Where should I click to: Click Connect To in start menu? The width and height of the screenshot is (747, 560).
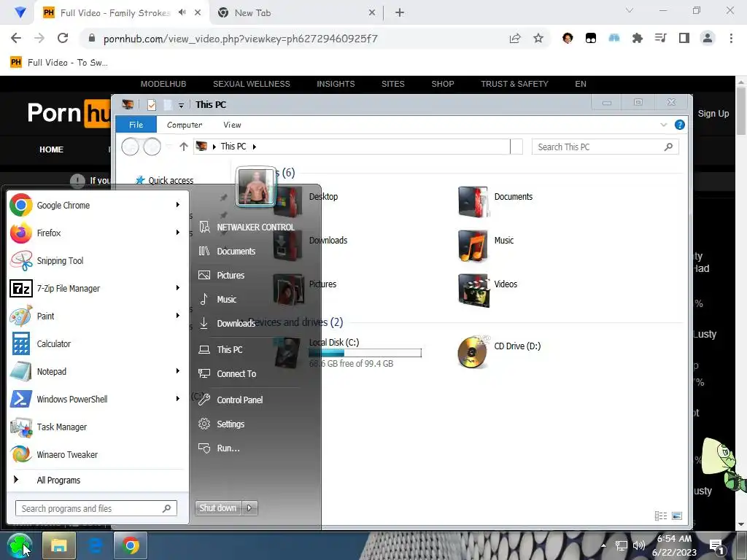pyautogui.click(x=236, y=374)
